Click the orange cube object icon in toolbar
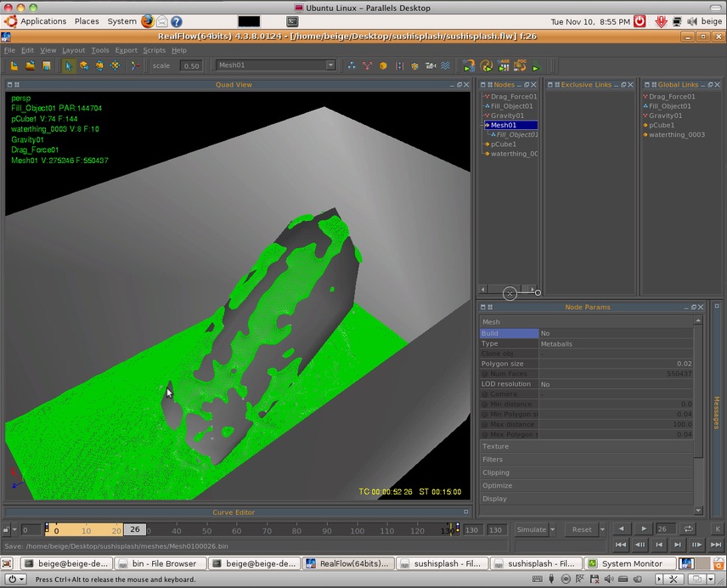727x588 pixels. [x=383, y=66]
